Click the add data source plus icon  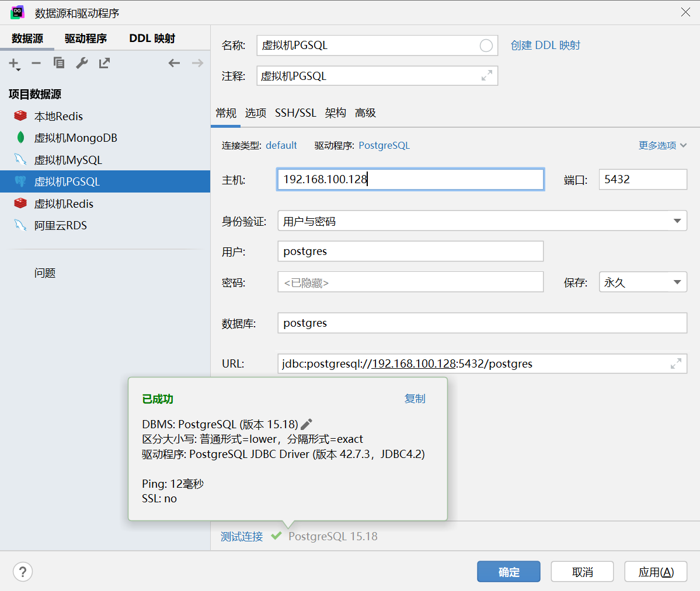[14, 64]
